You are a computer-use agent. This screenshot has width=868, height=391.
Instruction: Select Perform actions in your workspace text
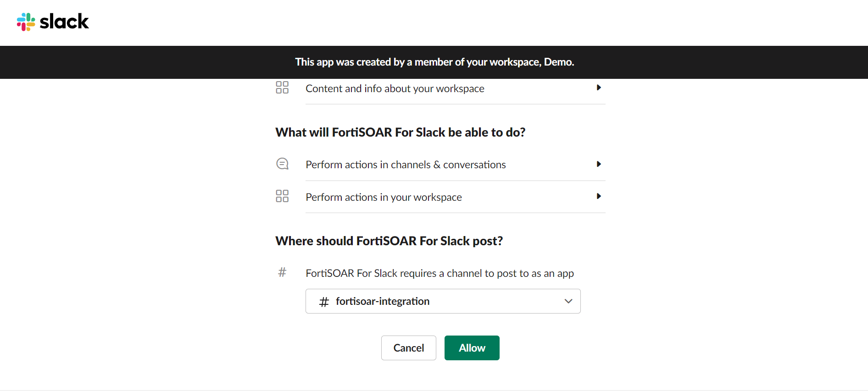[x=384, y=197]
